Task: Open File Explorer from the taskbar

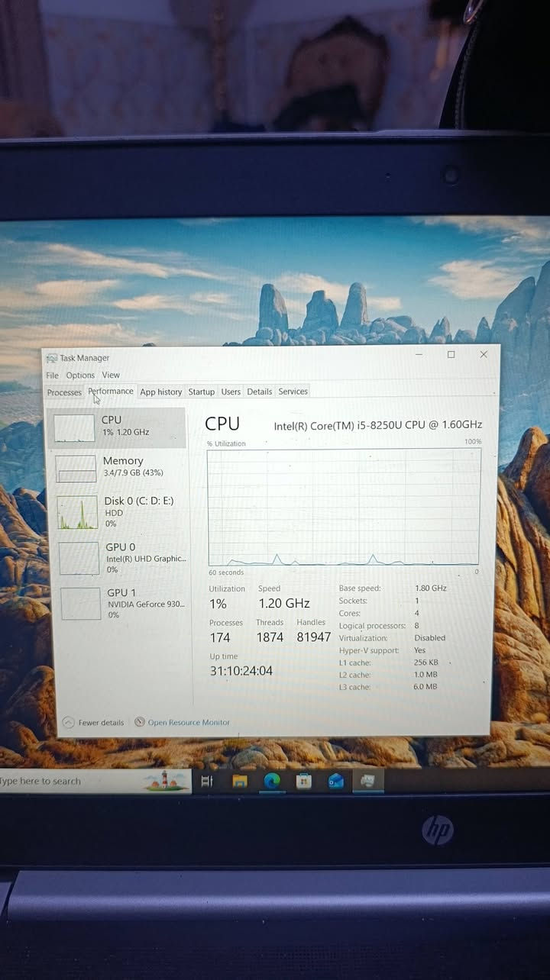Action: (240, 781)
